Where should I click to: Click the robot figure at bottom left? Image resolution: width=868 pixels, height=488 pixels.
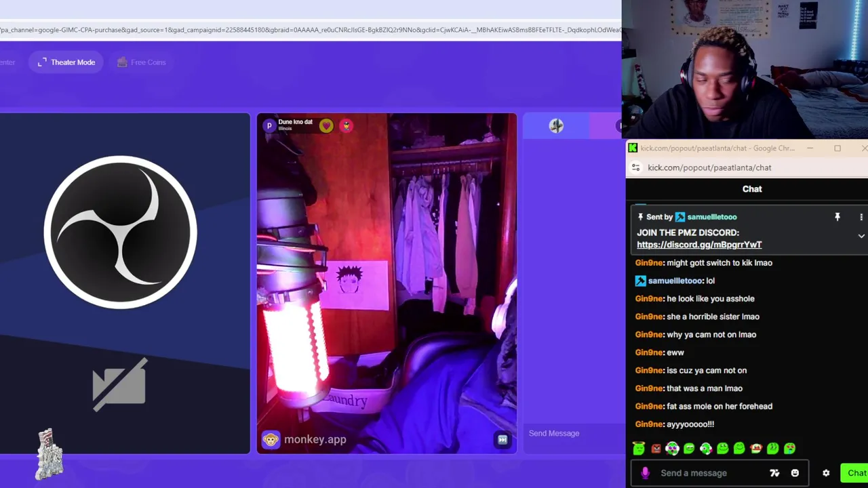[x=49, y=453]
